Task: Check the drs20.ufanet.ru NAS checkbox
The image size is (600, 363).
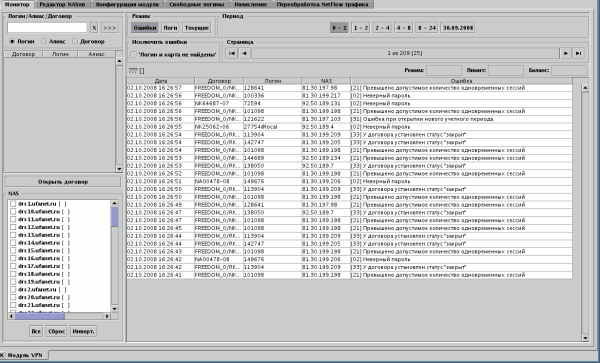Action: [13, 297]
